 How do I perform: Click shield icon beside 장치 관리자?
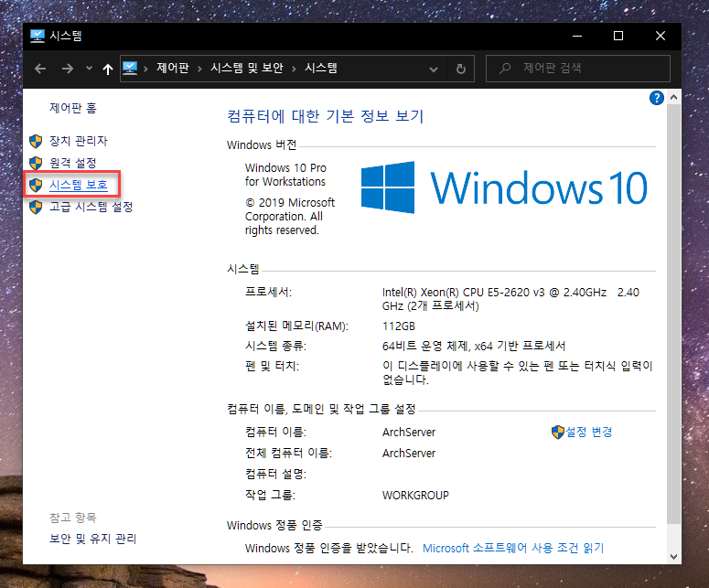(x=36, y=142)
